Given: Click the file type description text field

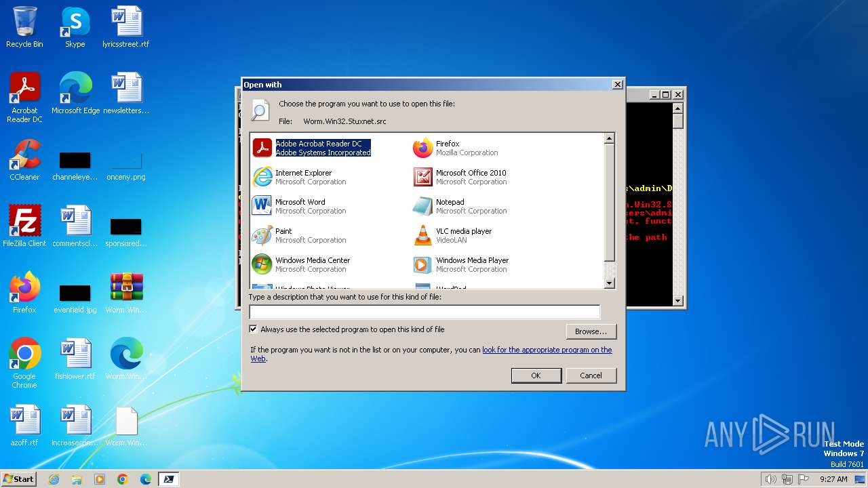Looking at the screenshot, I should click(x=425, y=312).
